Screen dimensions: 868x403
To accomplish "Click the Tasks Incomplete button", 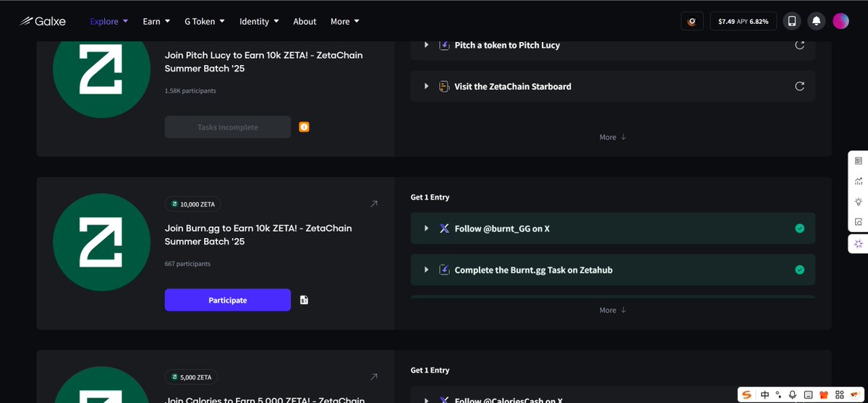I will point(228,127).
